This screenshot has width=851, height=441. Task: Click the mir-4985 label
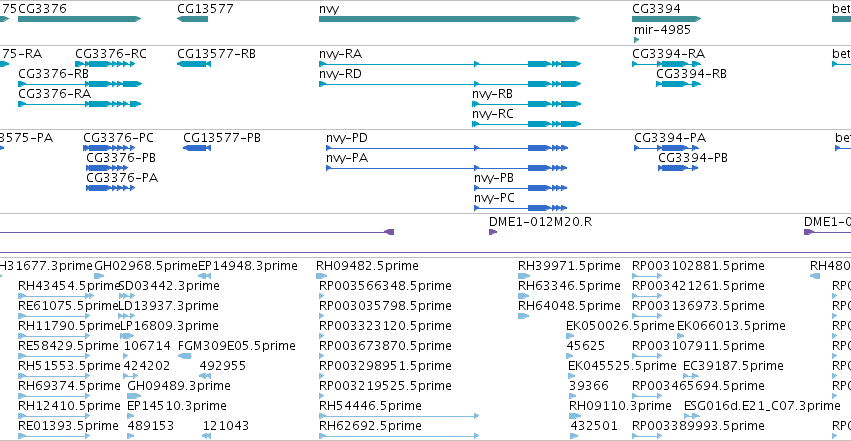coord(662,30)
